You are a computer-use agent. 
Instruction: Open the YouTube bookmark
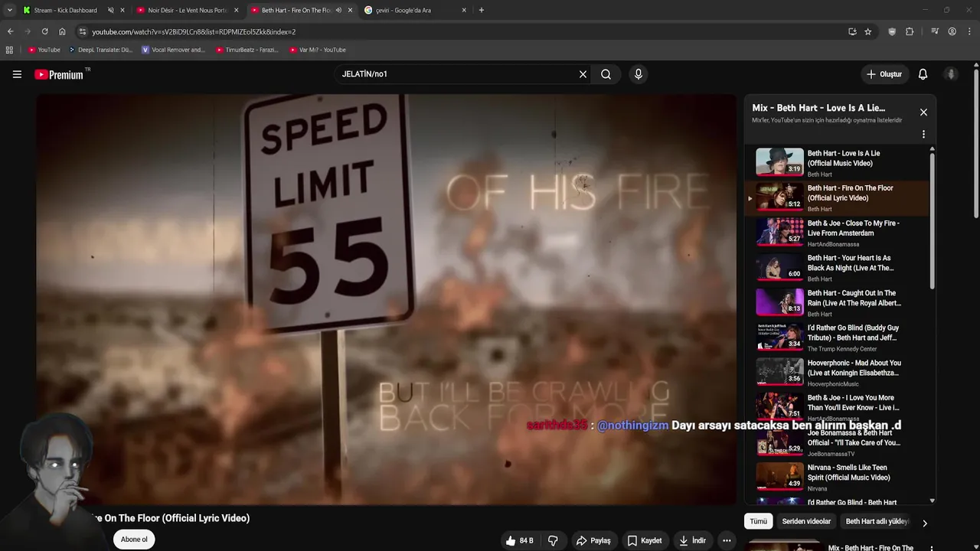[44, 50]
